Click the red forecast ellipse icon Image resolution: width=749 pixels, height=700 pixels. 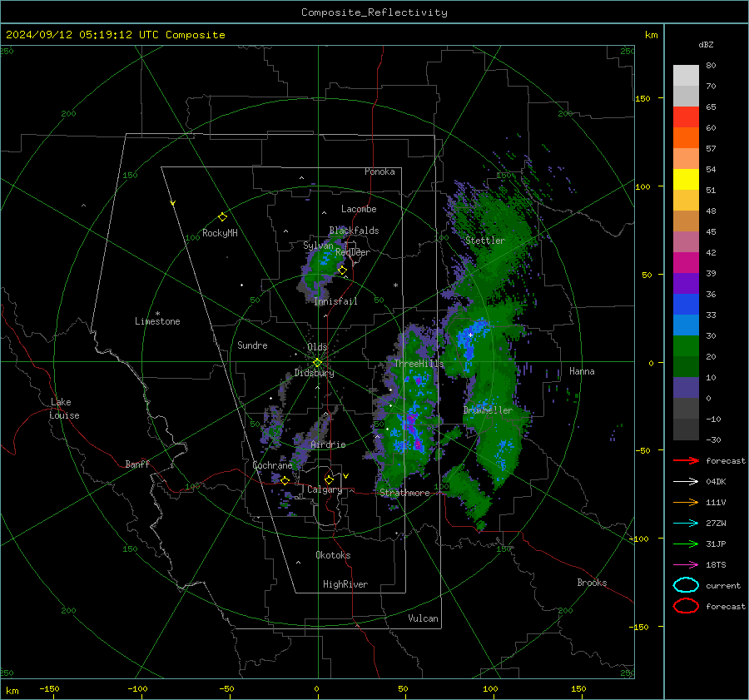[x=686, y=606]
